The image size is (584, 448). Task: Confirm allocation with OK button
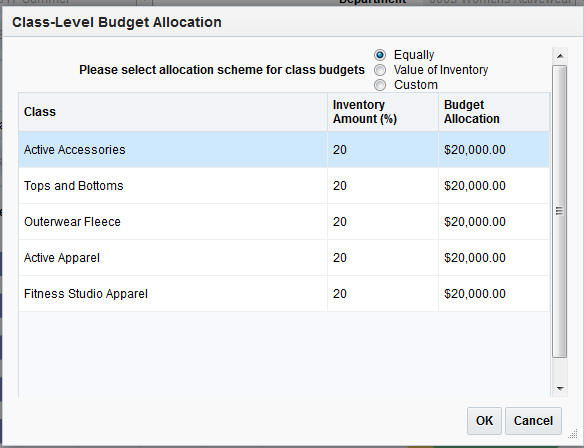(484, 420)
